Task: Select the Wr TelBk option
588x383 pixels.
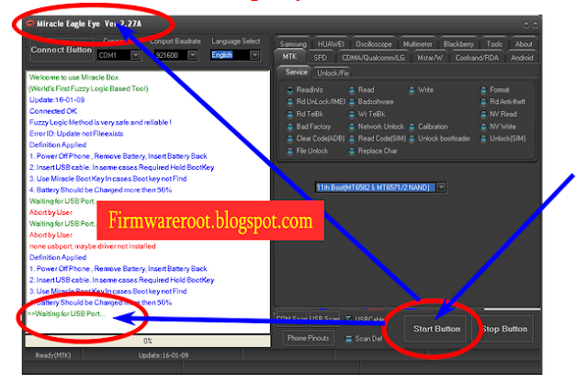Action: click(367, 114)
